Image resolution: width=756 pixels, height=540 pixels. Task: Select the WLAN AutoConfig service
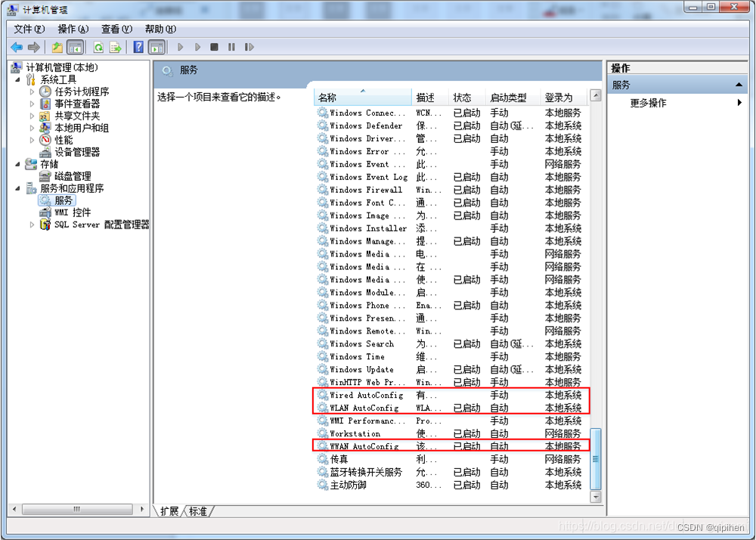coord(451,408)
